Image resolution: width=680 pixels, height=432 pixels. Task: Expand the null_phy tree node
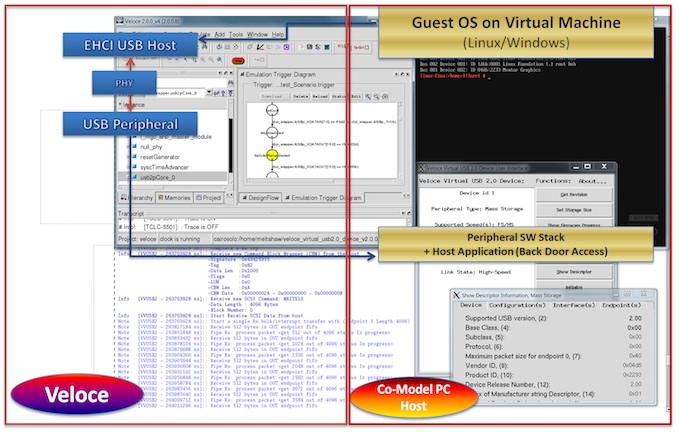tap(128, 147)
